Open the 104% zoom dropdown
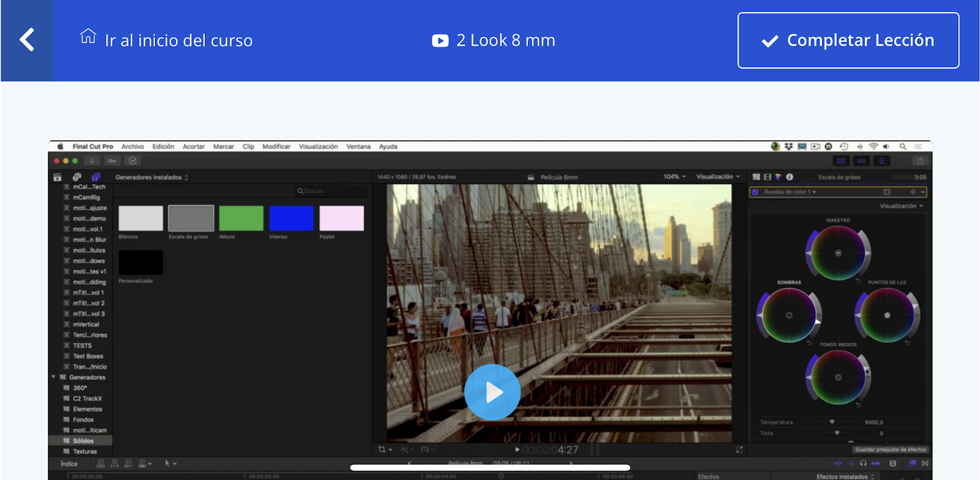Image resolution: width=980 pixels, height=480 pixels. (x=674, y=177)
